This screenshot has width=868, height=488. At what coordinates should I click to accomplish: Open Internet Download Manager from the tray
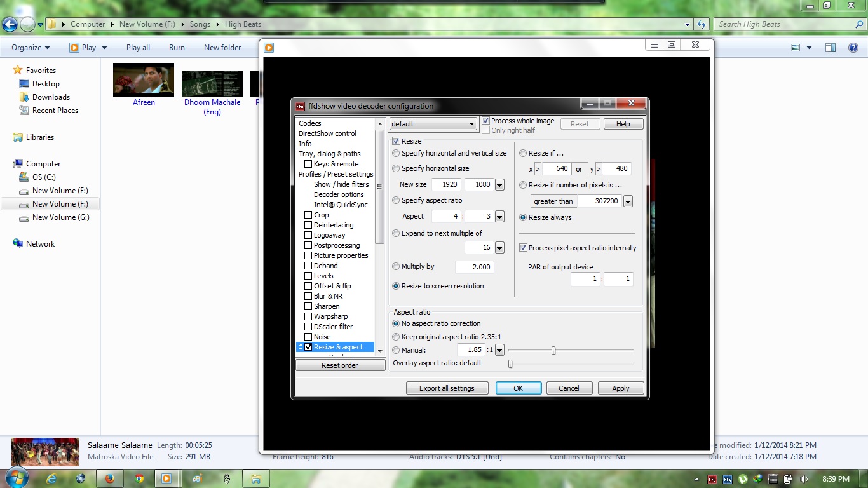(757, 479)
